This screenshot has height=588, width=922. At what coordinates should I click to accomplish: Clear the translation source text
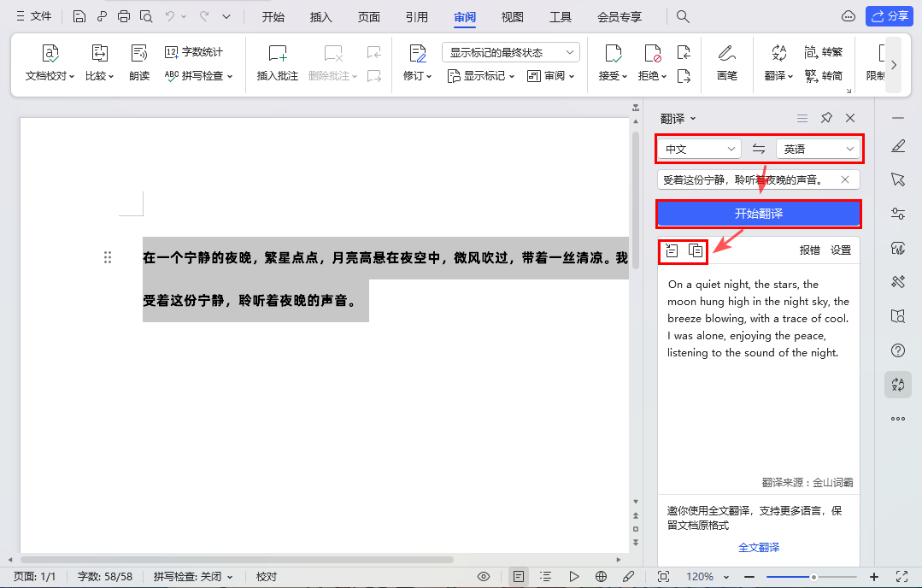(x=845, y=180)
